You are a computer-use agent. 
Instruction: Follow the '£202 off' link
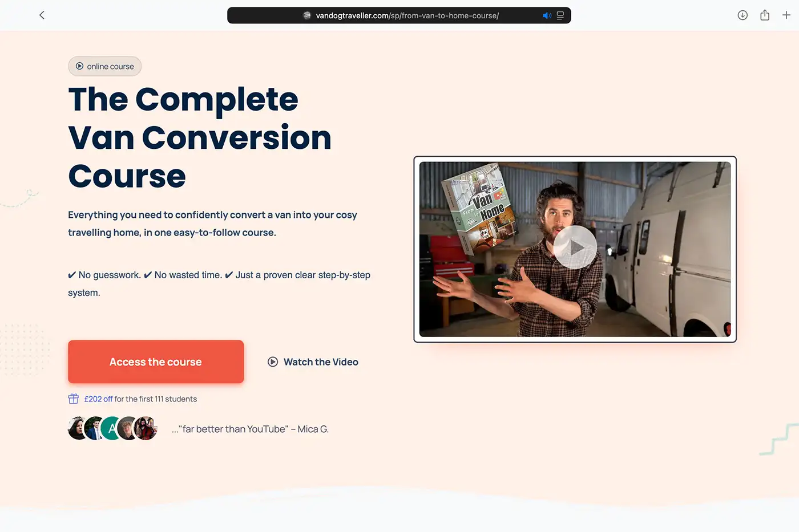tap(98, 399)
